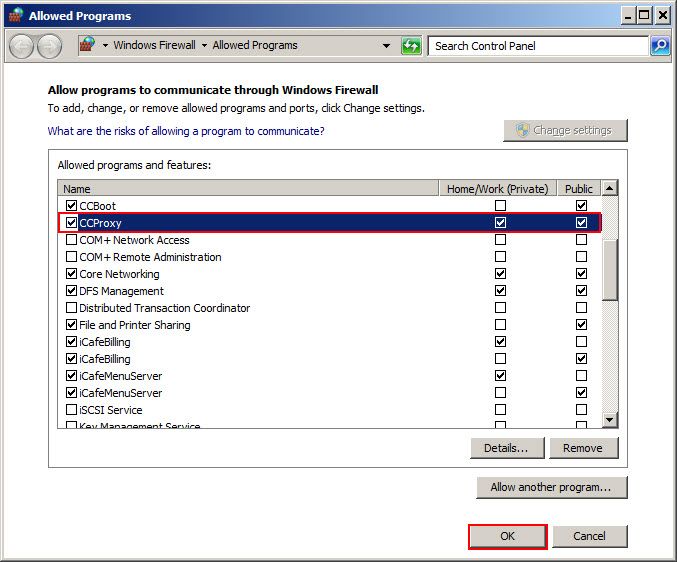Toggle CCProxy Public checkbox
677x562 pixels.
click(x=582, y=223)
